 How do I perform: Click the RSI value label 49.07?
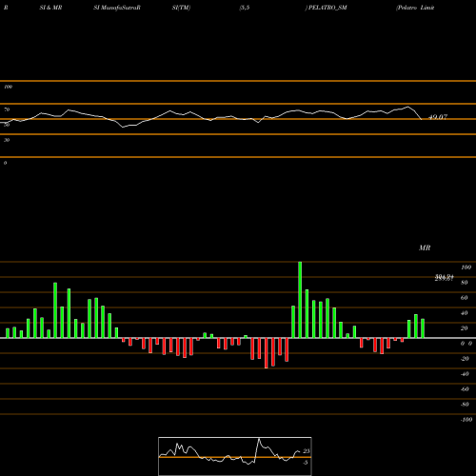tap(438, 117)
